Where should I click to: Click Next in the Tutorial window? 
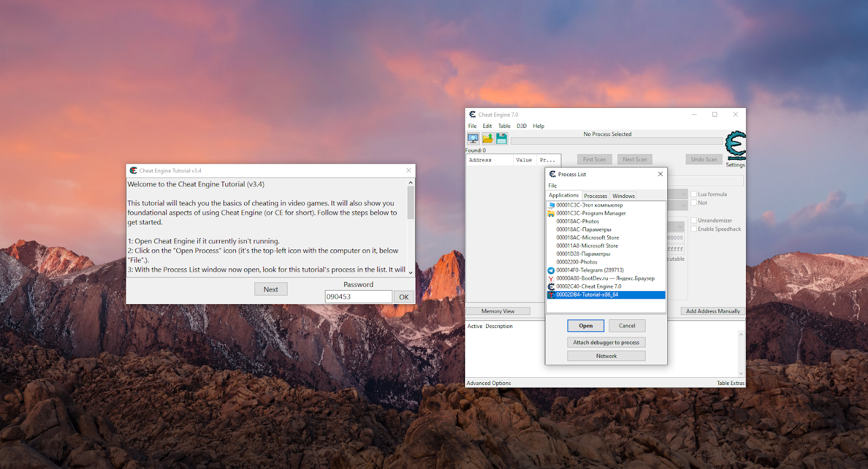click(x=271, y=290)
